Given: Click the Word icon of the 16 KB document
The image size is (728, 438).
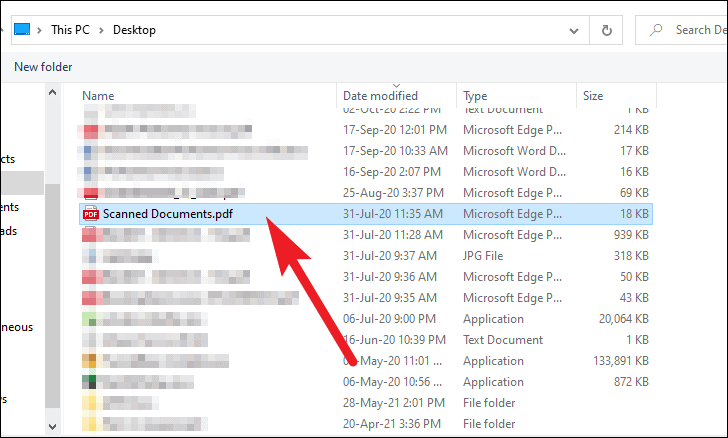Looking at the screenshot, I should point(88,172).
